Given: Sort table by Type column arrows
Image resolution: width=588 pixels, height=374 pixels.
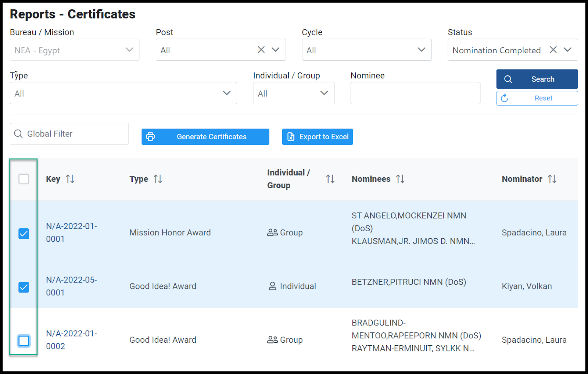Looking at the screenshot, I should coord(158,179).
